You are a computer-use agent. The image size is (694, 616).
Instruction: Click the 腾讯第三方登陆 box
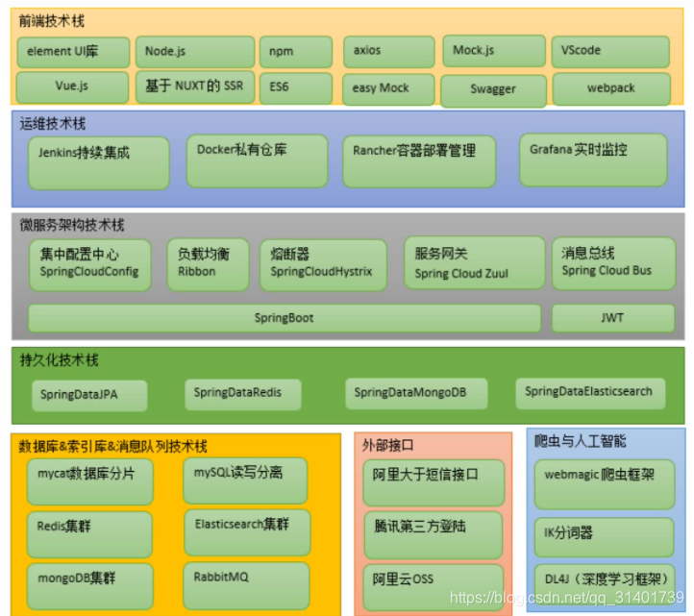434,535
